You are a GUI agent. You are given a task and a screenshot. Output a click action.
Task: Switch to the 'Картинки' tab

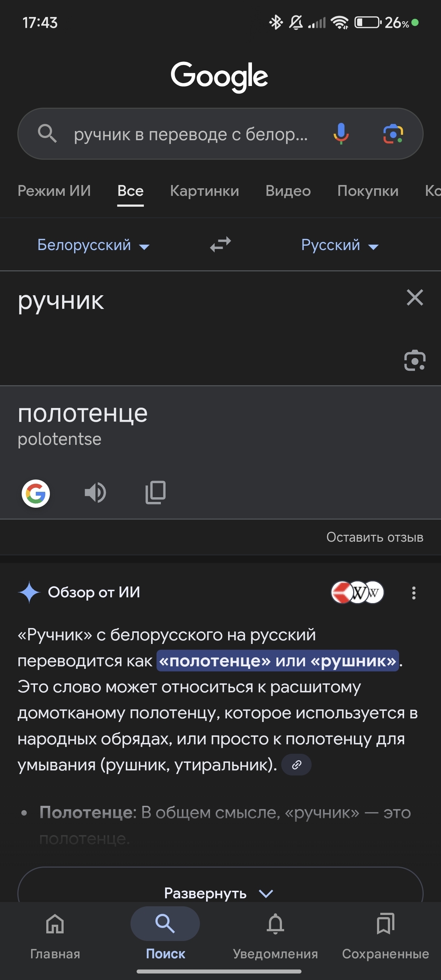204,191
